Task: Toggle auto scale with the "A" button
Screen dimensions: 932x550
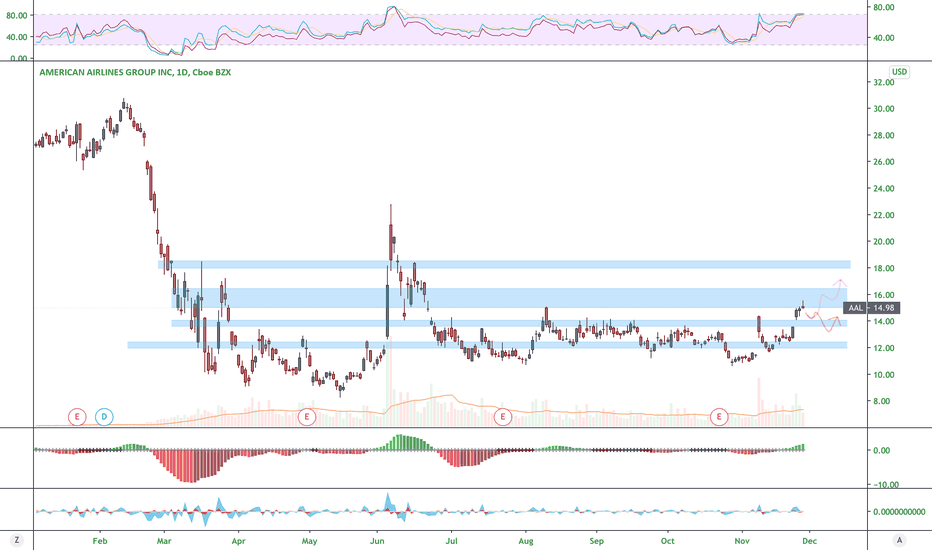Action: pyautogui.click(x=899, y=540)
